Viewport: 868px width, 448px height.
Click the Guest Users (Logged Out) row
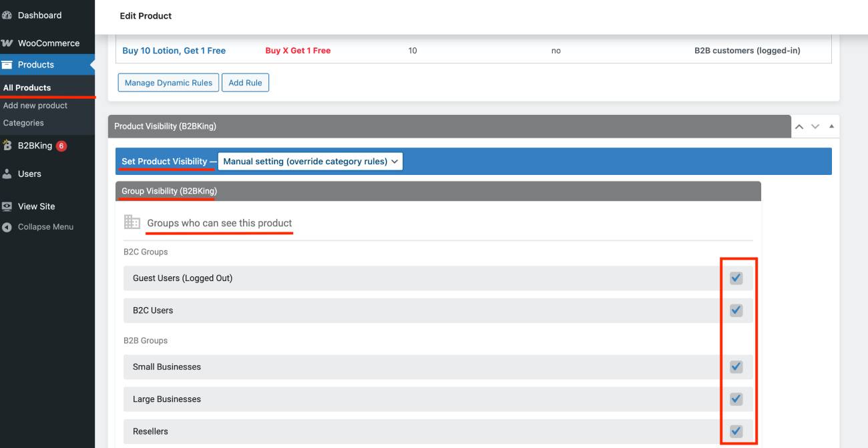(438, 278)
